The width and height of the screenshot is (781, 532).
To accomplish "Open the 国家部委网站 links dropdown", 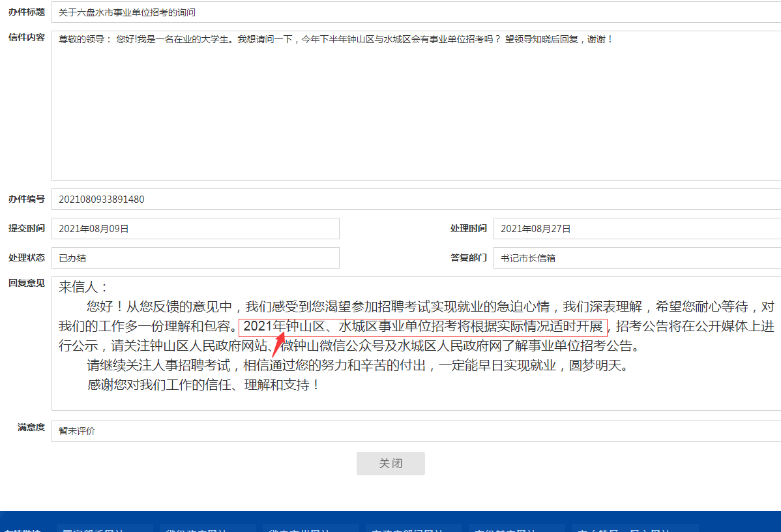I will [x=104, y=529].
